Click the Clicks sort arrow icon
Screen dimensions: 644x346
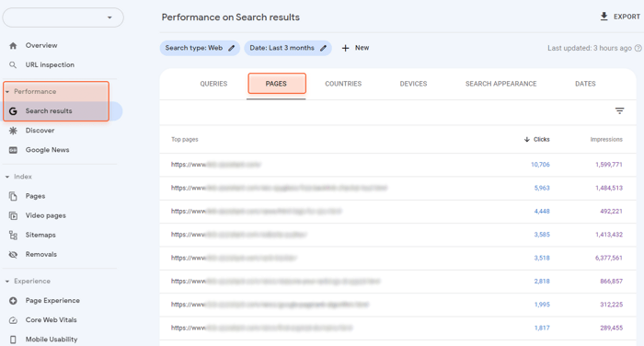click(x=527, y=140)
